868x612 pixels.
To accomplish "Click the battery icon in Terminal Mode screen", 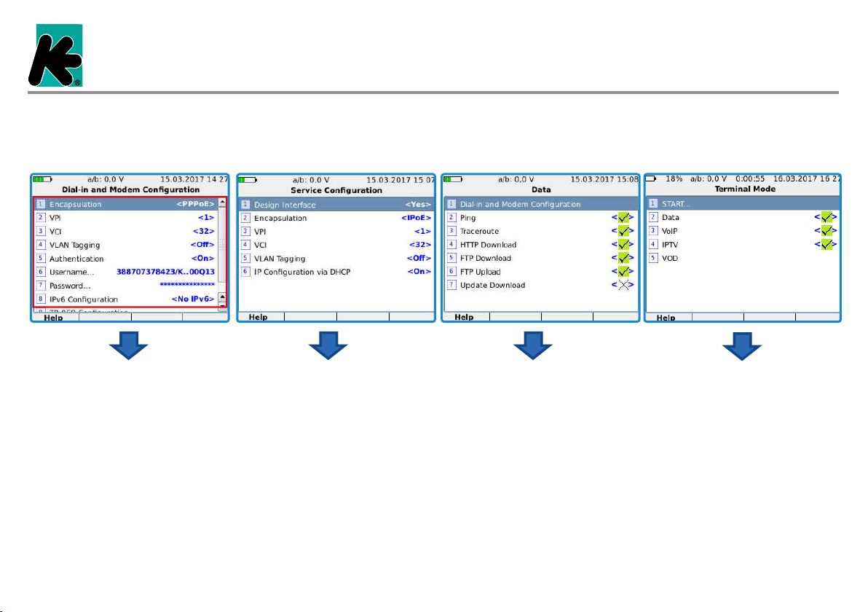I will (651, 179).
